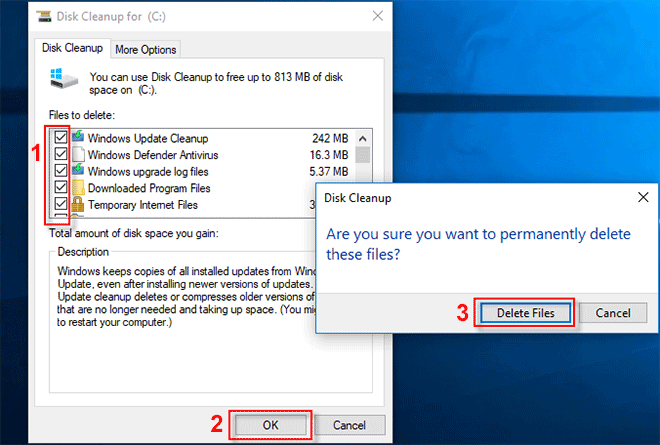Toggle the Windows upgrade log files checkbox
The image size is (660, 445).
coord(61,171)
